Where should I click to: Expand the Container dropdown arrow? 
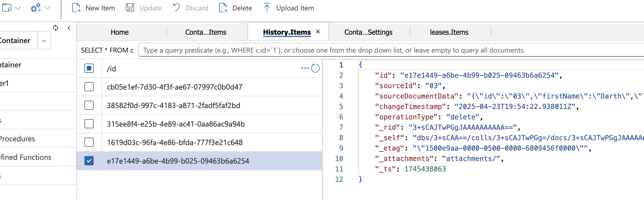pos(44,41)
